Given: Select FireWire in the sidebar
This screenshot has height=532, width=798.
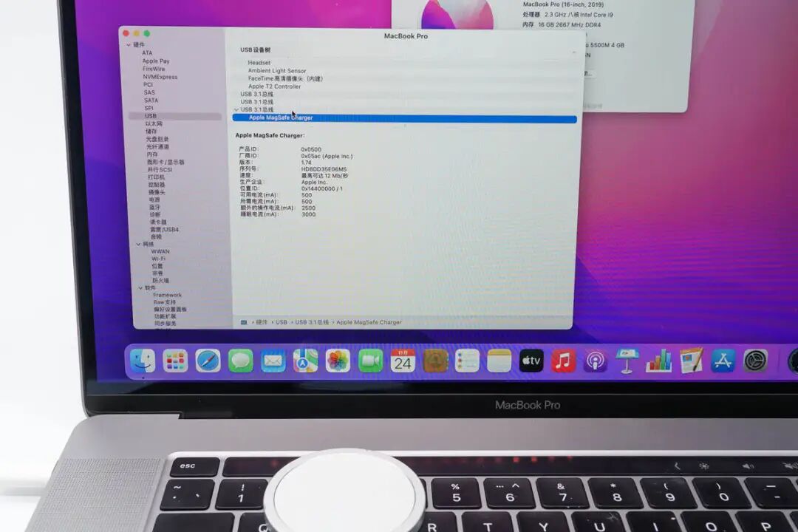Looking at the screenshot, I should pyautogui.click(x=154, y=69).
